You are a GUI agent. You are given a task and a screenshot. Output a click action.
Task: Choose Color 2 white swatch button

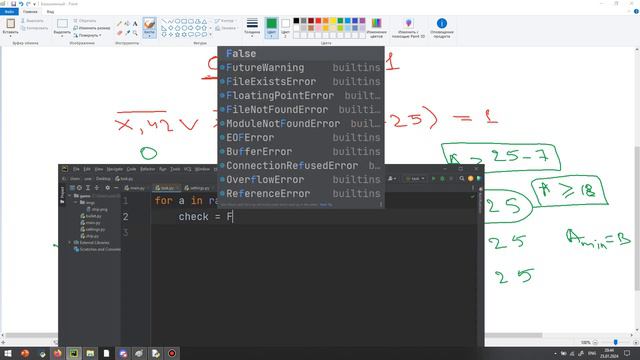click(x=285, y=27)
